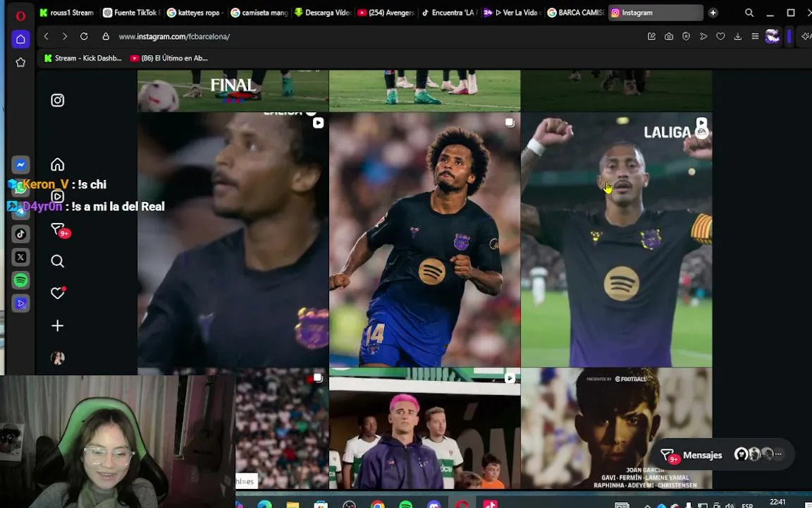Switch to the rouss1 Stream tab
This screenshot has width=812, height=508.
tap(66, 13)
